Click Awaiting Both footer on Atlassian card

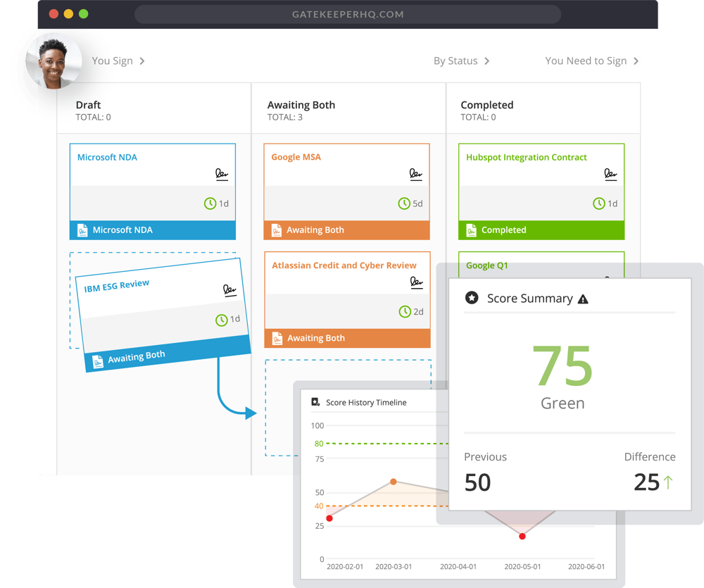pos(347,338)
